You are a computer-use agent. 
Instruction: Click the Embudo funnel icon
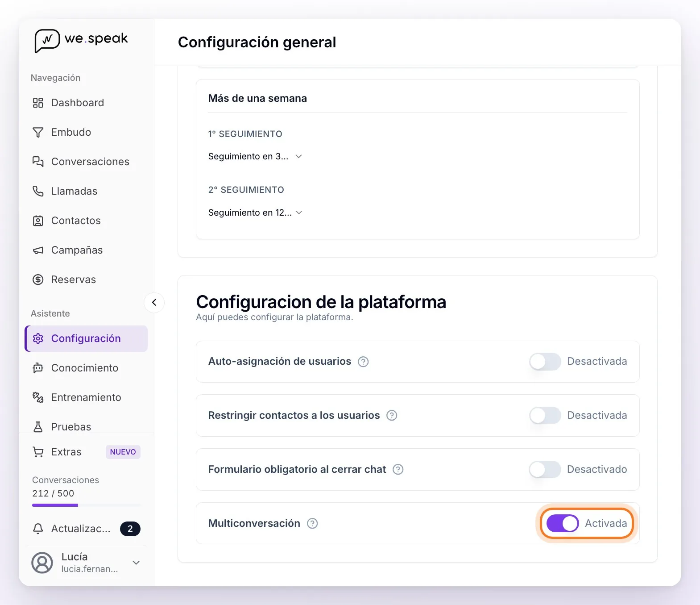click(38, 133)
